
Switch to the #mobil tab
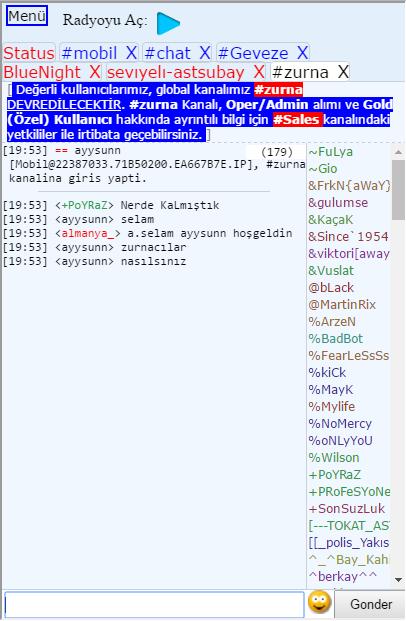[90, 53]
